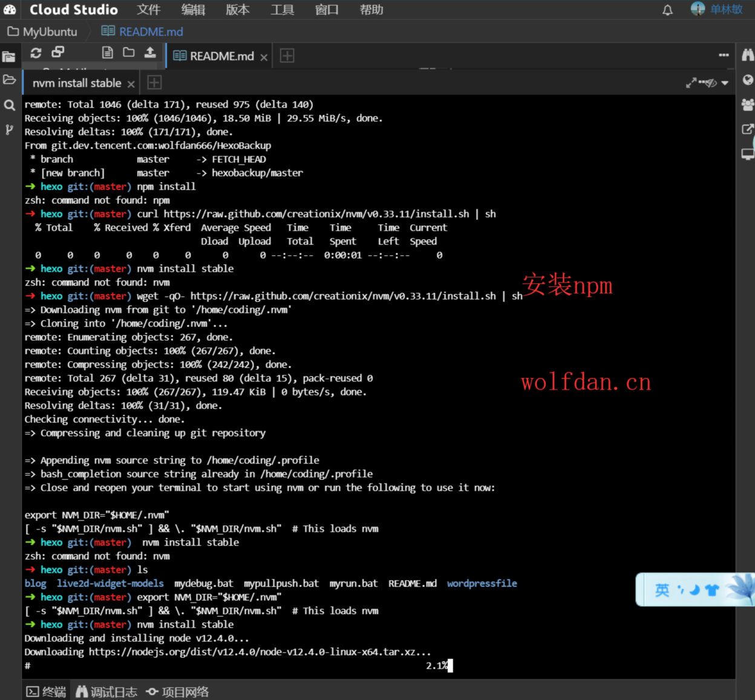Open a new terminal with the plus button

(x=154, y=82)
